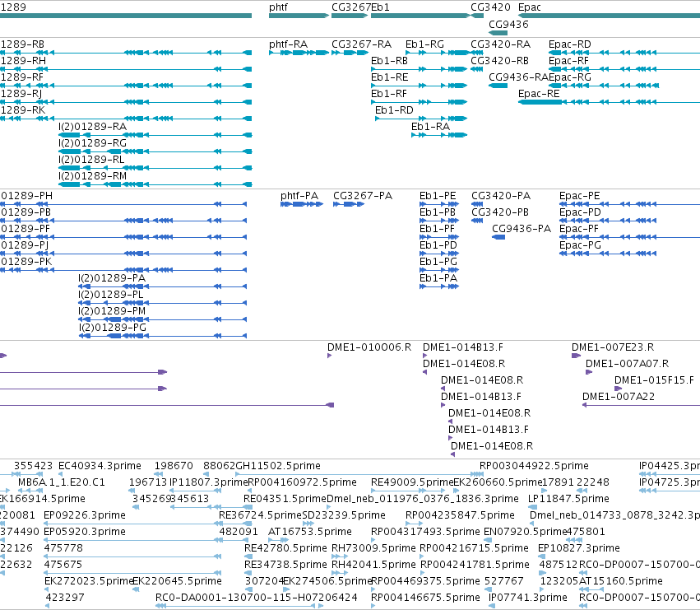
Task: Open the l(2)01289-RL transcript label
Action: (91, 160)
